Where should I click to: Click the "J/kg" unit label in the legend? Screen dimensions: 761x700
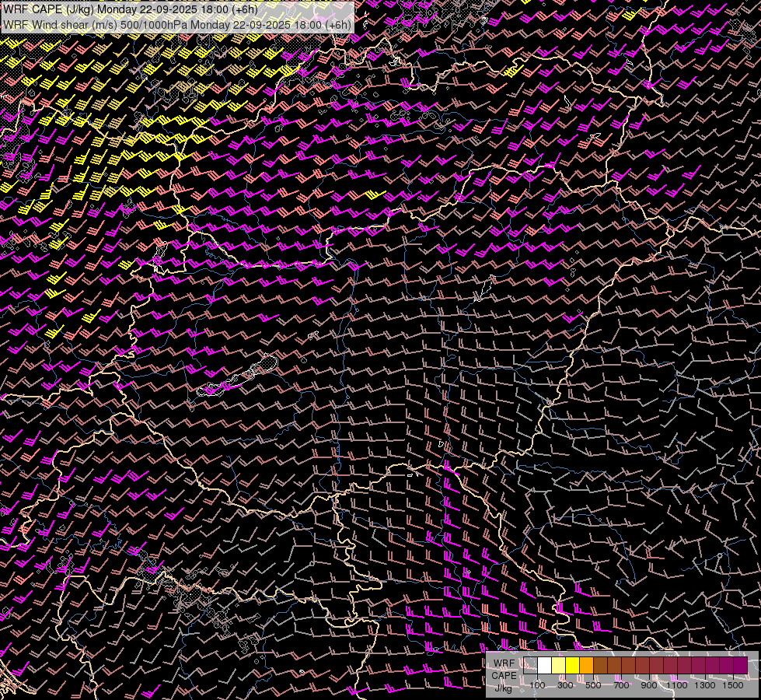click(504, 688)
